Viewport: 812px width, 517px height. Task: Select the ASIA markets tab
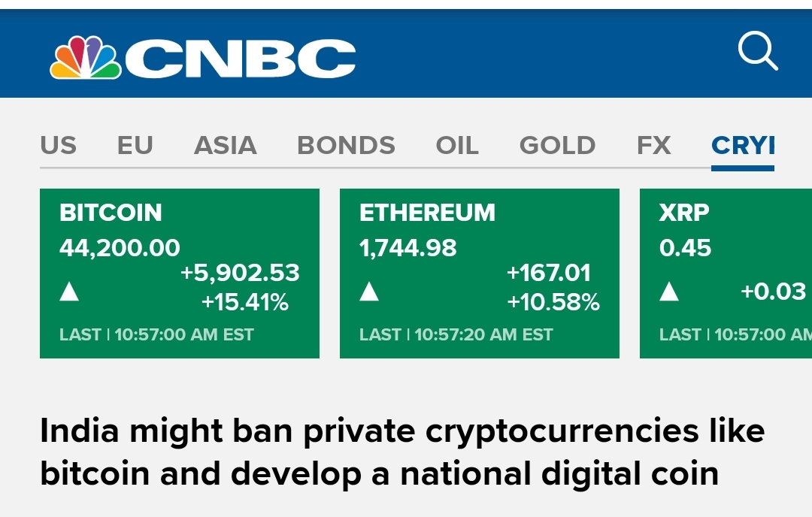coord(226,145)
